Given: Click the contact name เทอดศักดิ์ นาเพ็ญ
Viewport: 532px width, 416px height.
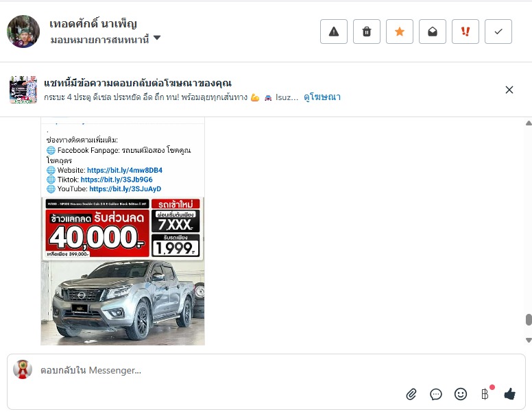Looking at the screenshot, I should 93,24.
